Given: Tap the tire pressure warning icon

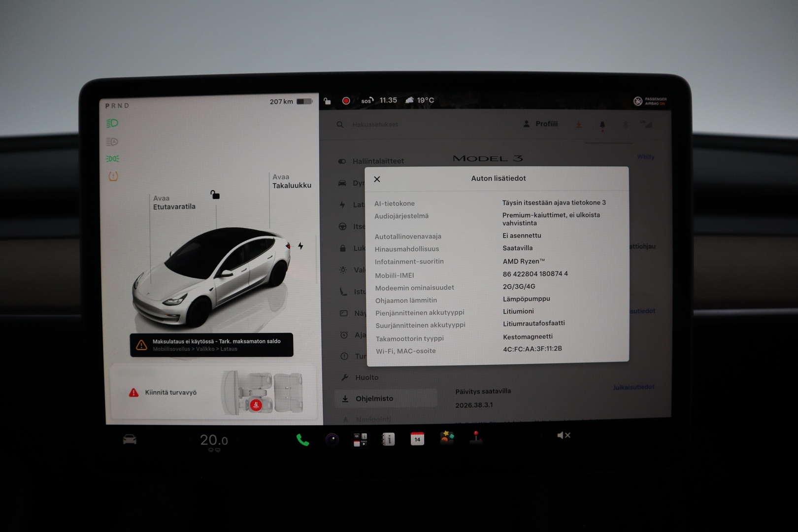Looking at the screenshot, I should tap(113, 176).
